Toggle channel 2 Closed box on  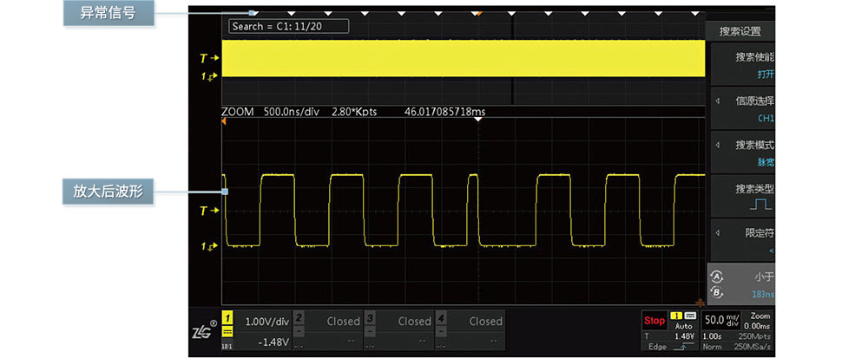pos(326,328)
